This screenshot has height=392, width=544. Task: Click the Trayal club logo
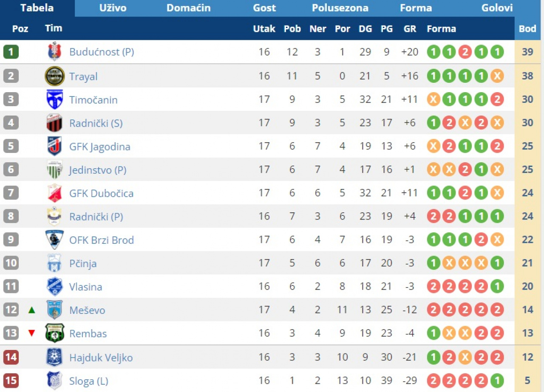click(x=54, y=76)
